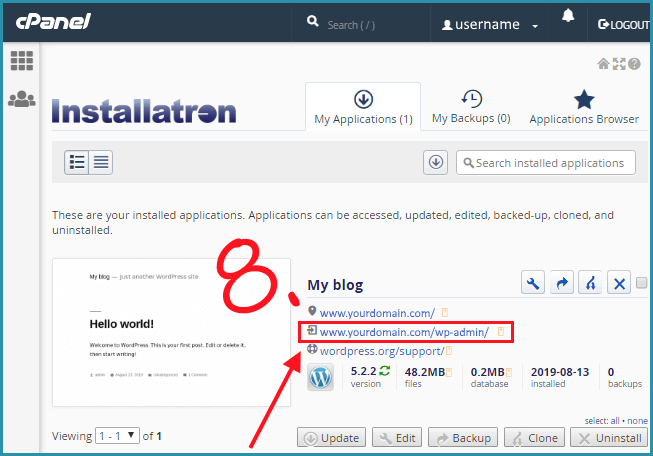Viewport: 653px width, 456px height.
Task: Click the Installatron home icon
Action: [603, 64]
